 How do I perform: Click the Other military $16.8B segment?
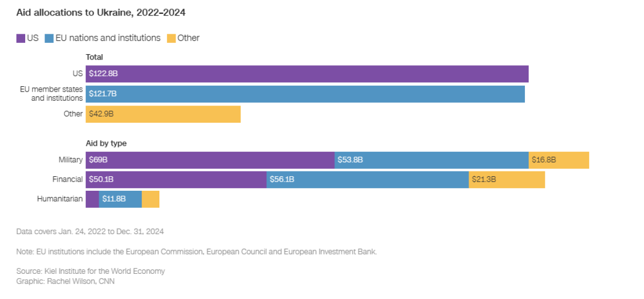[x=559, y=160]
